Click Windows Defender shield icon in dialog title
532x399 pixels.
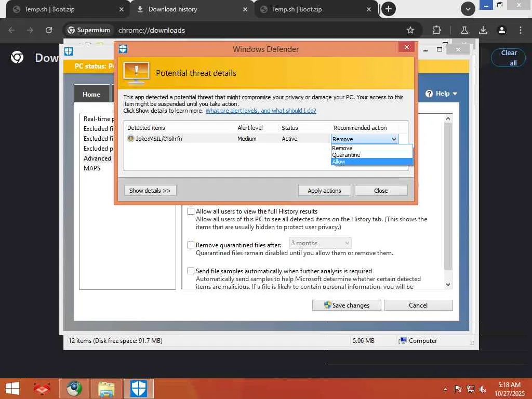(x=123, y=49)
